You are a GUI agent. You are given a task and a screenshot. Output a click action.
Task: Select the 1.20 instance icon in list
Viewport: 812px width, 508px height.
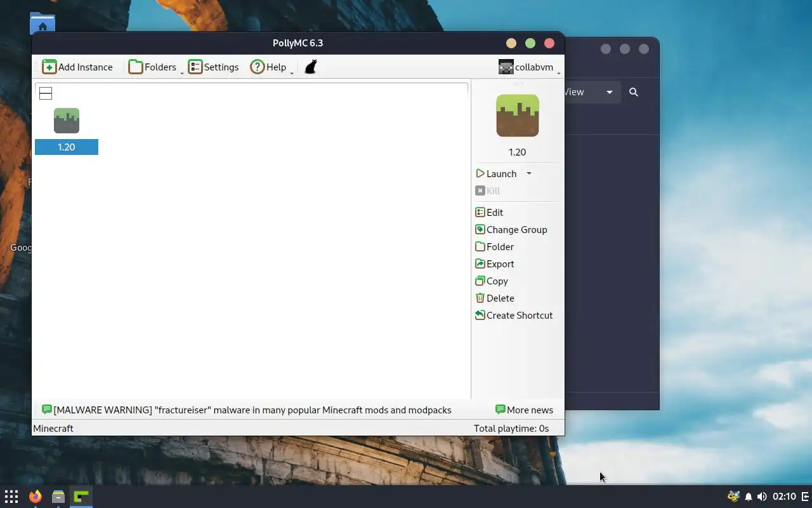click(x=67, y=121)
